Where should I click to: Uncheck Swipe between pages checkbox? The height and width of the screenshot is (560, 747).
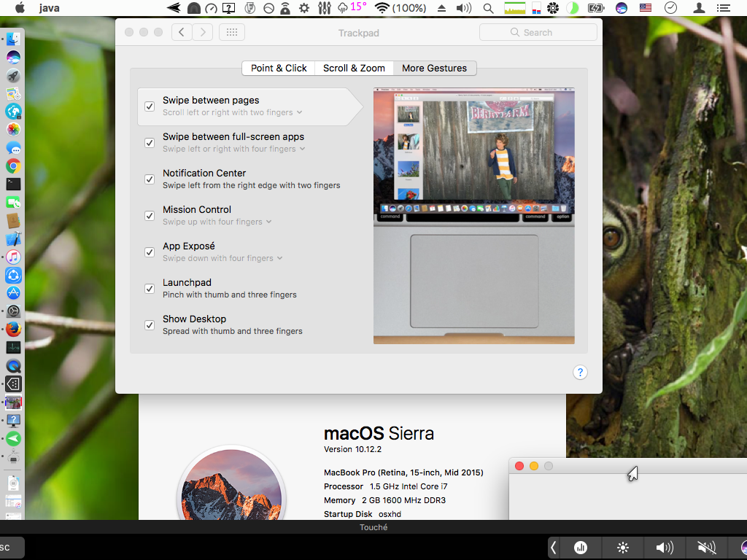150,106
